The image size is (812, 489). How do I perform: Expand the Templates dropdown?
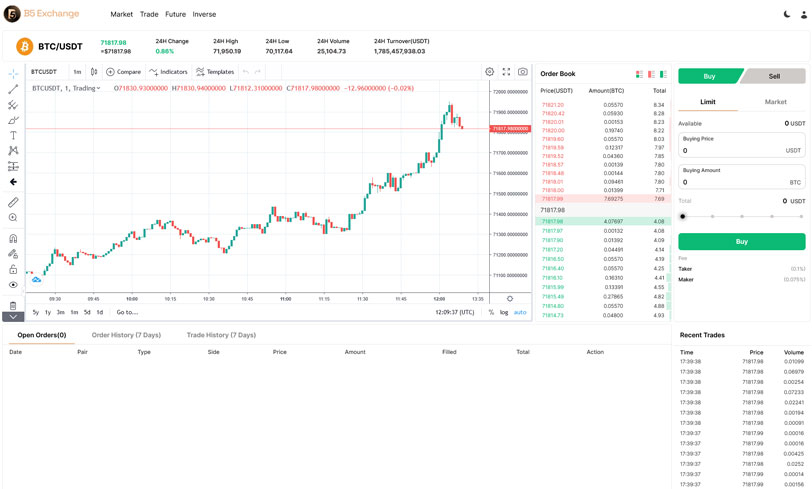214,72
